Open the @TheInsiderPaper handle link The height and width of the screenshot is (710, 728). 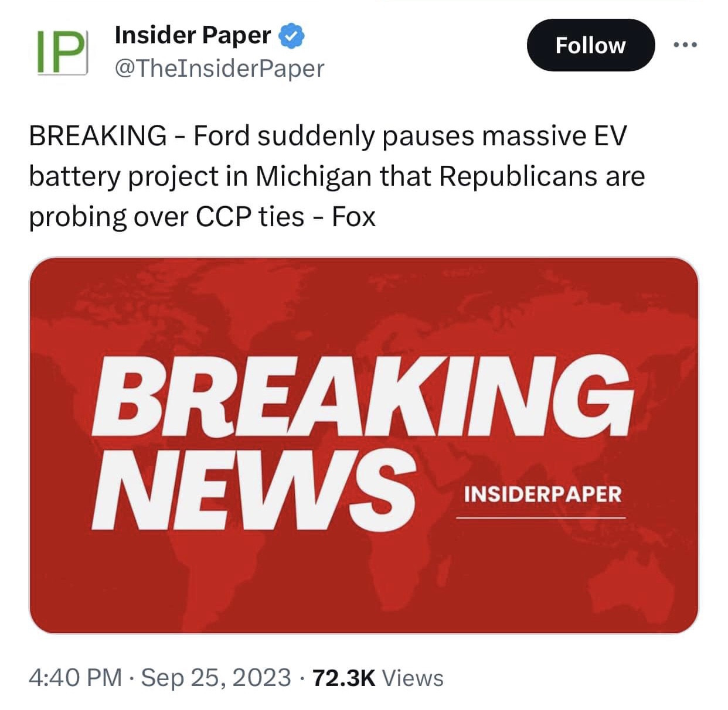219,69
